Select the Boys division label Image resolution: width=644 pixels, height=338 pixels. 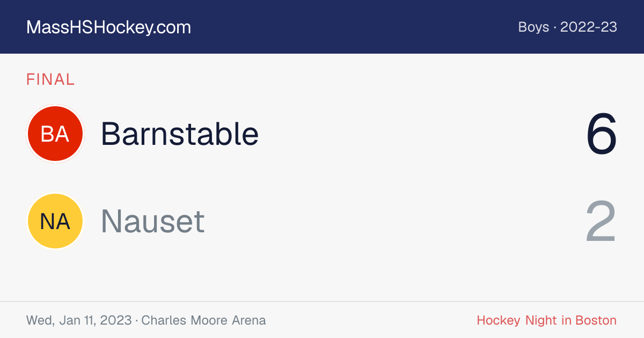(x=533, y=27)
